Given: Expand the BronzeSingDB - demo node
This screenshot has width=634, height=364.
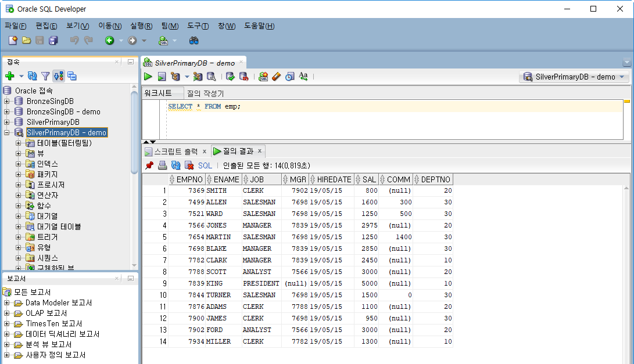Looking at the screenshot, I should tap(6, 111).
